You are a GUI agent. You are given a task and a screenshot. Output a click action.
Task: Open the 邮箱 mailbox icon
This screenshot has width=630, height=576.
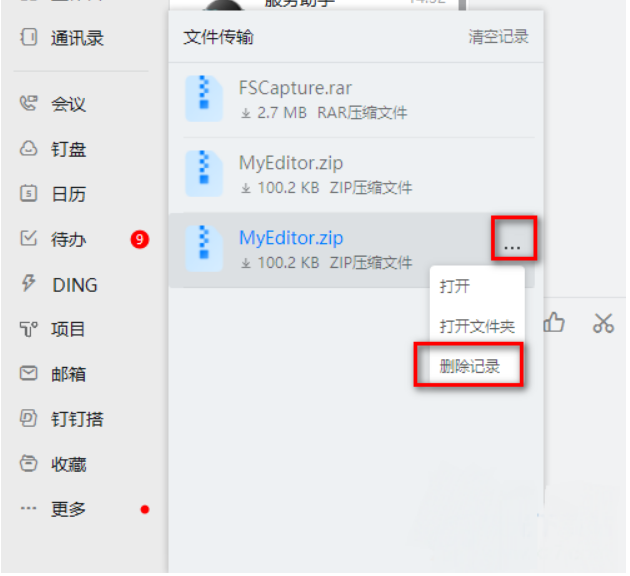tap(28, 374)
